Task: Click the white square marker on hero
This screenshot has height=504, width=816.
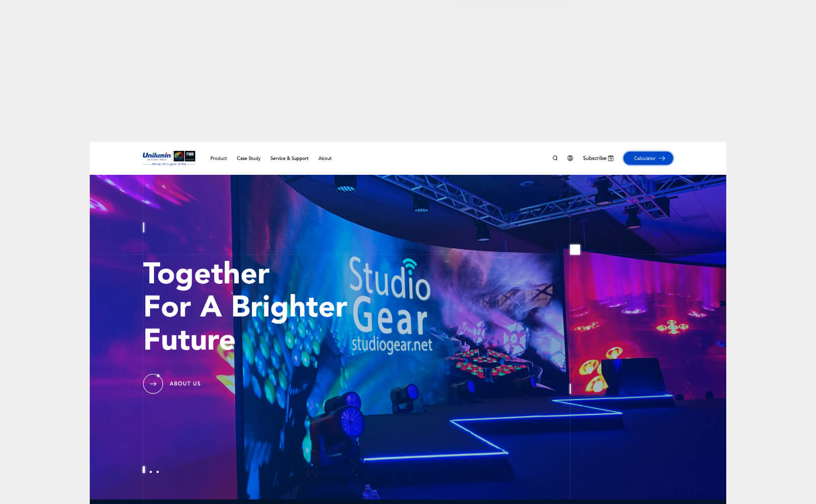Action: tap(575, 250)
